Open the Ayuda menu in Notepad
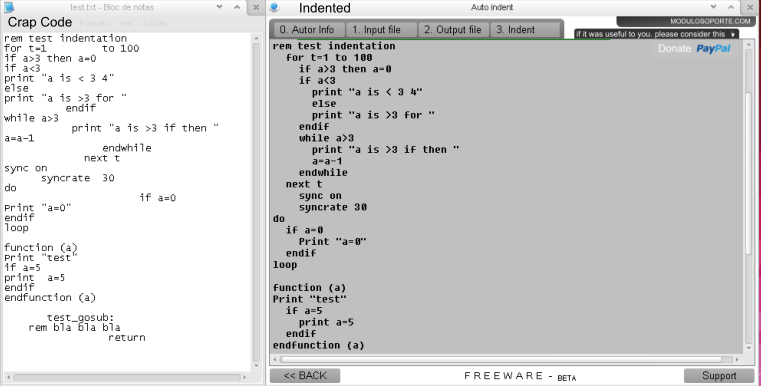 click(x=154, y=23)
